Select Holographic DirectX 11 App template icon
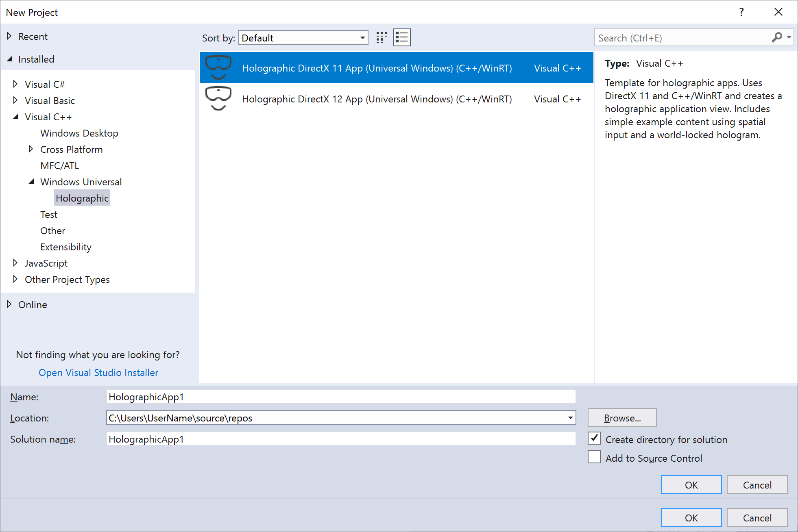 click(x=218, y=67)
